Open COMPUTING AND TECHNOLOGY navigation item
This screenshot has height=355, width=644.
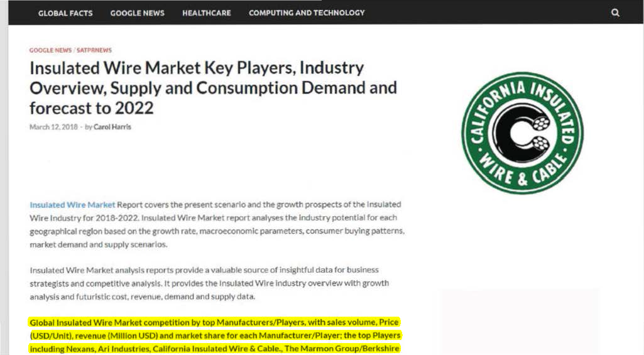(307, 13)
